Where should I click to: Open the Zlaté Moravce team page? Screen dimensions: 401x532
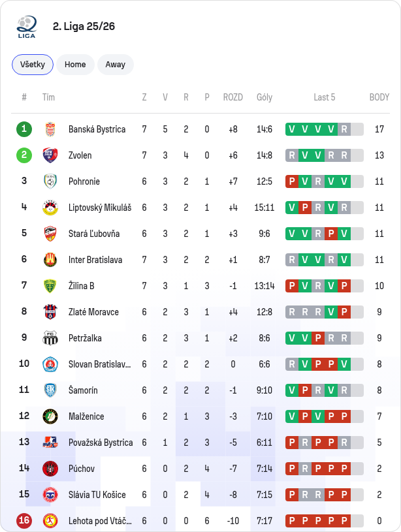[93, 312]
